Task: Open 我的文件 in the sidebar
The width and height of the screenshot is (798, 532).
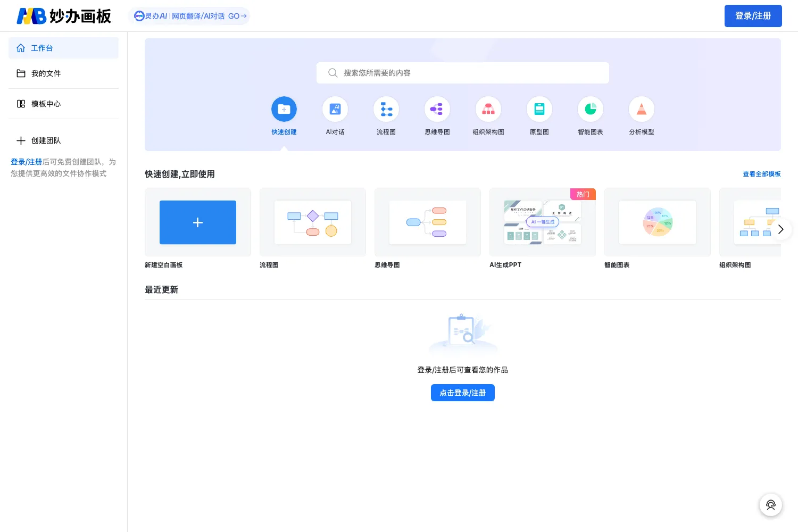Action: (x=63, y=73)
